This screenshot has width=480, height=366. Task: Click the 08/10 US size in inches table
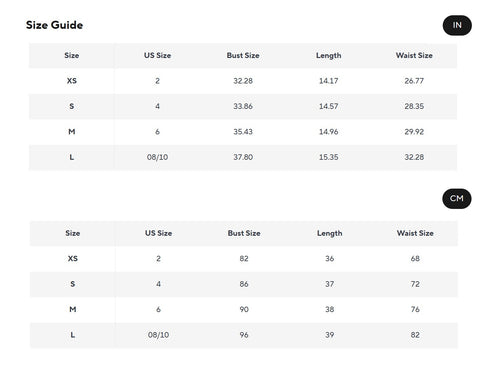pos(157,157)
